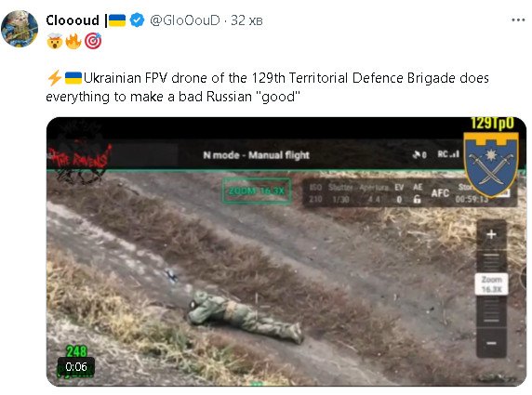Click the N mode - Manual flight label
532x395 pixels.
[256, 155]
